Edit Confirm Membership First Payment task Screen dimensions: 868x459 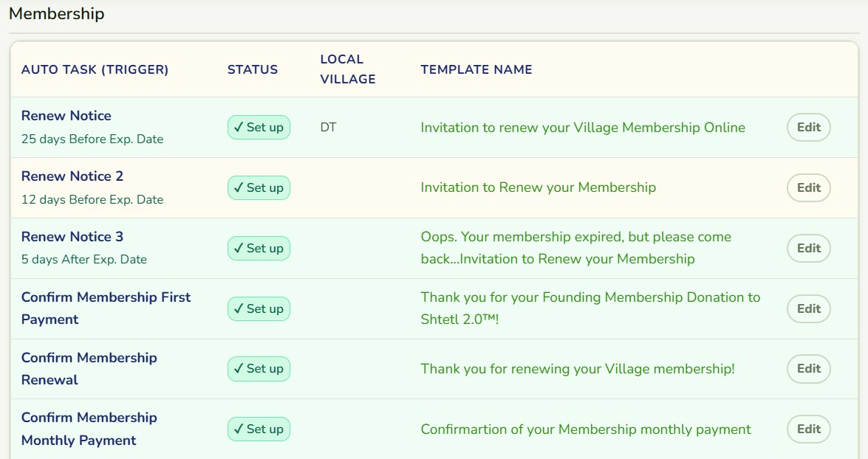pyautogui.click(x=808, y=308)
